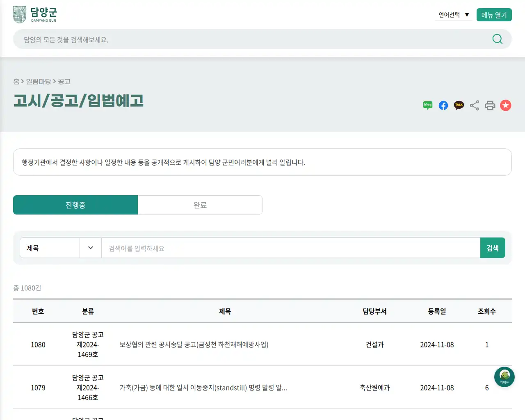Image resolution: width=525 pixels, height=420 pixels.
Task: Open the 보상협의 관련 공시송달 공고 notice
Action: 193,345
